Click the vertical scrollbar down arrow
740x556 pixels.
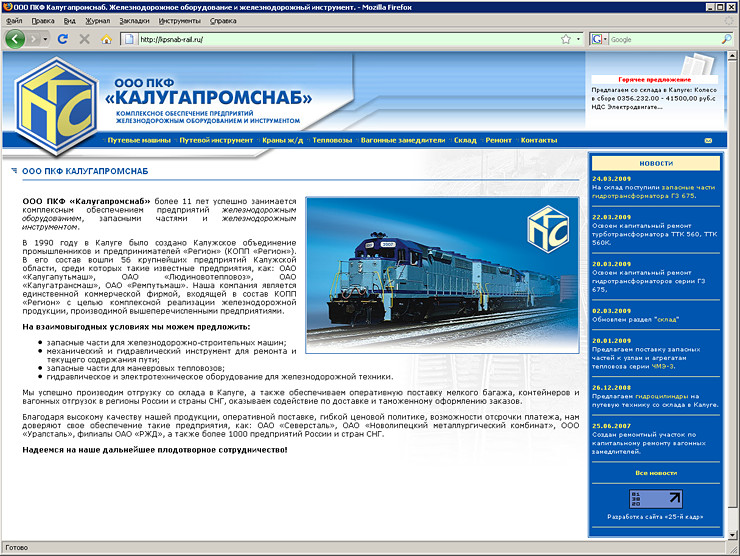pyautogui.click(x=732, y=535)
